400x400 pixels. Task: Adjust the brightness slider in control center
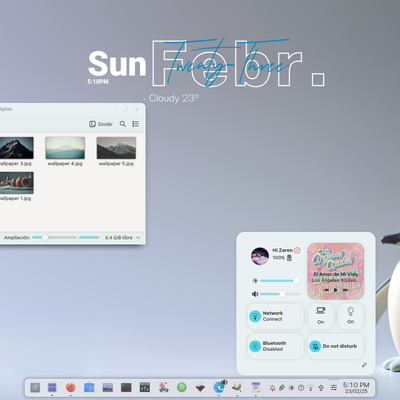pyautogui.click(x=279, y=281)
